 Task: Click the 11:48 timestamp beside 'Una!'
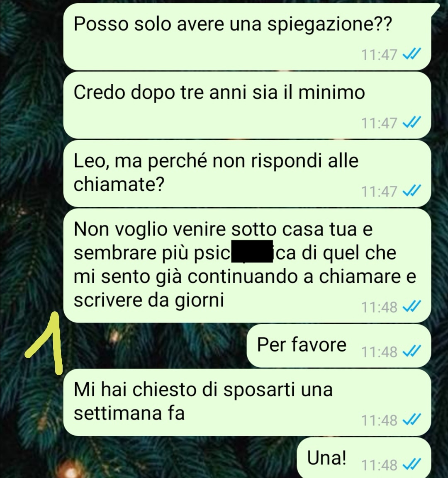379,466
